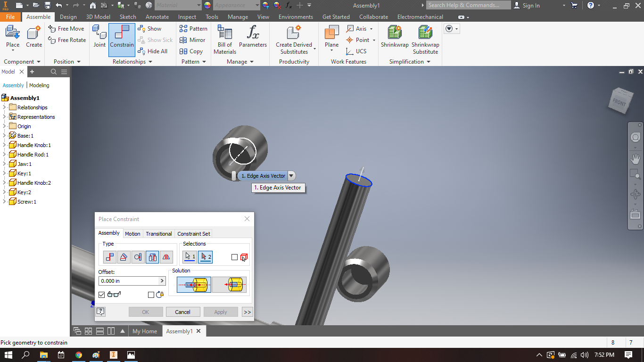Viewport: 644px width, 362px height.
Task: Open Bill of Materials
Action: [224, 38]
